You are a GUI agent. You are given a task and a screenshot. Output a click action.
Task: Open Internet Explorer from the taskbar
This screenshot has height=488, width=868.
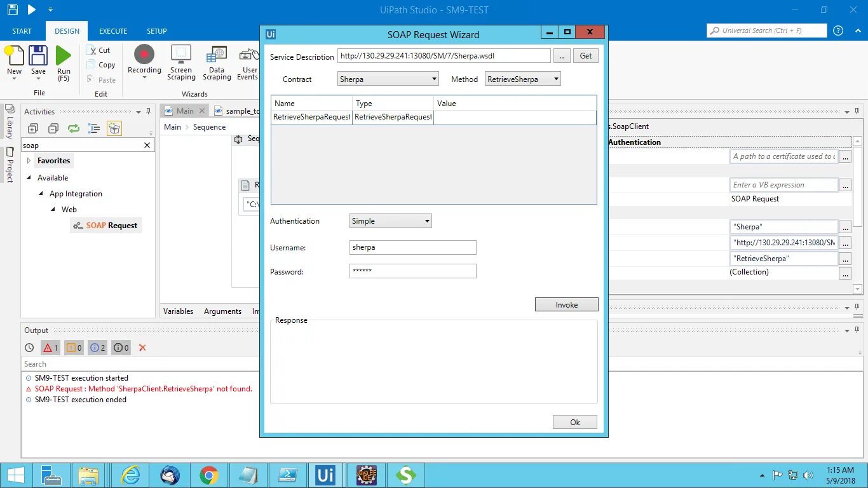pos(130,475)
